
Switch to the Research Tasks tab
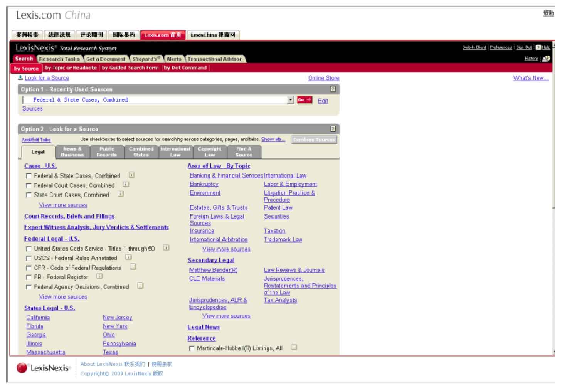(59, 59)
